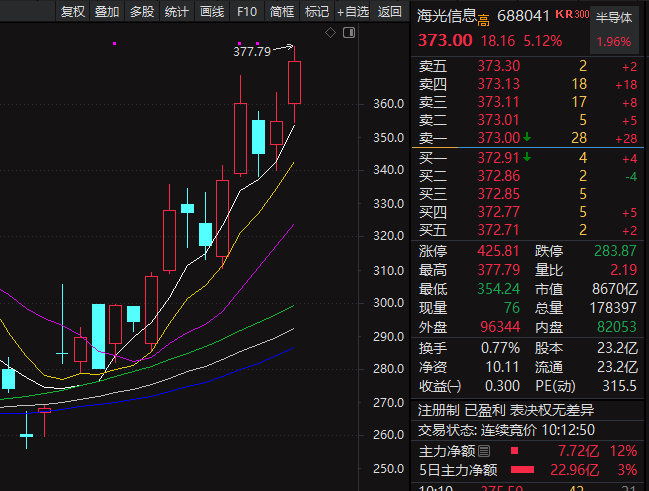Click the 内盘 value 82053
649x491 pixels.
point(617,327)
